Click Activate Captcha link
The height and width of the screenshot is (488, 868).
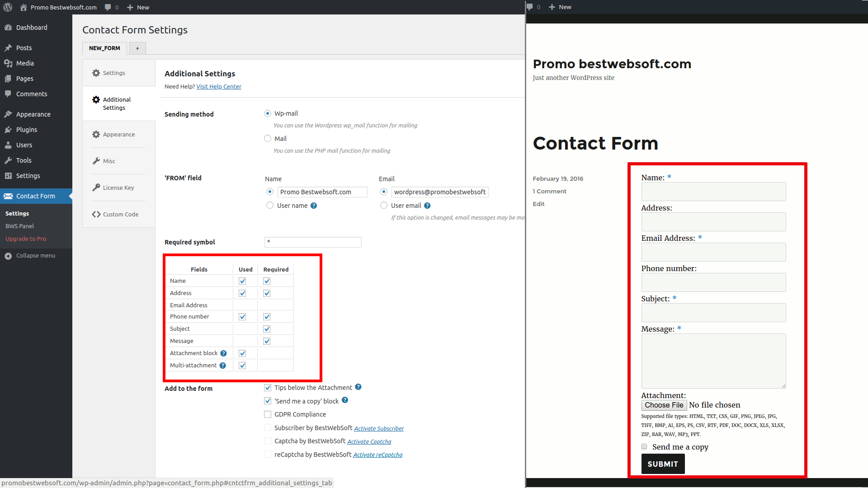point(369,441)
